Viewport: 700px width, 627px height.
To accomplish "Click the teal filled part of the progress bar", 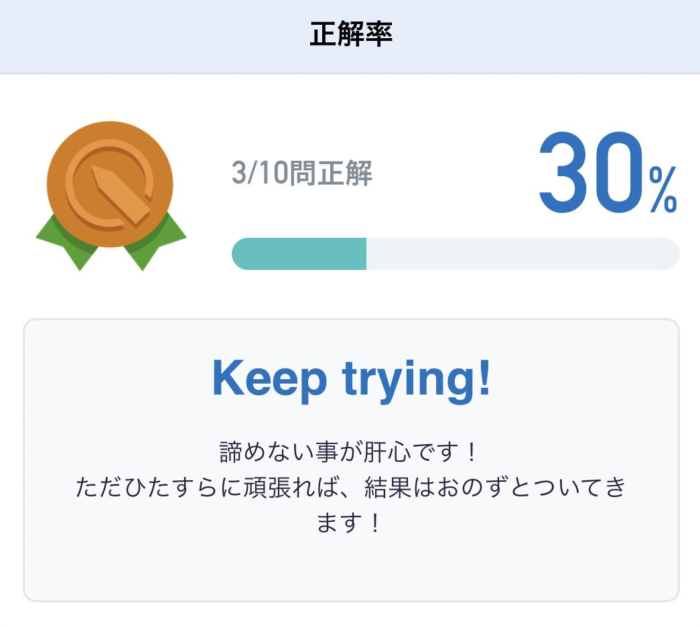I will coord(299,254).
